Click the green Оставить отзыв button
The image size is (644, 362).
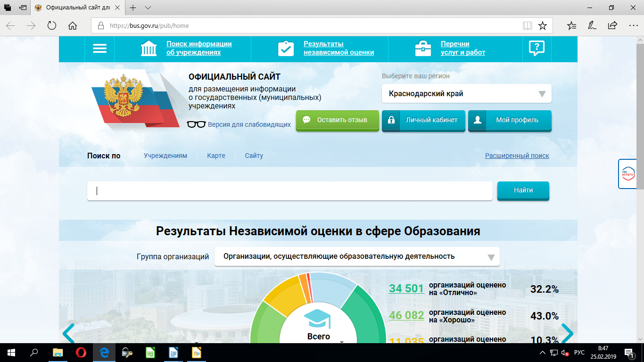(337, 120)
